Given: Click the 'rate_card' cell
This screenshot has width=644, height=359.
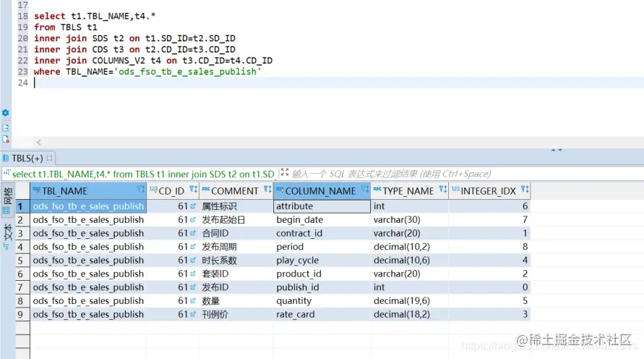Looking at the screenshot, I should pos(322,314).
